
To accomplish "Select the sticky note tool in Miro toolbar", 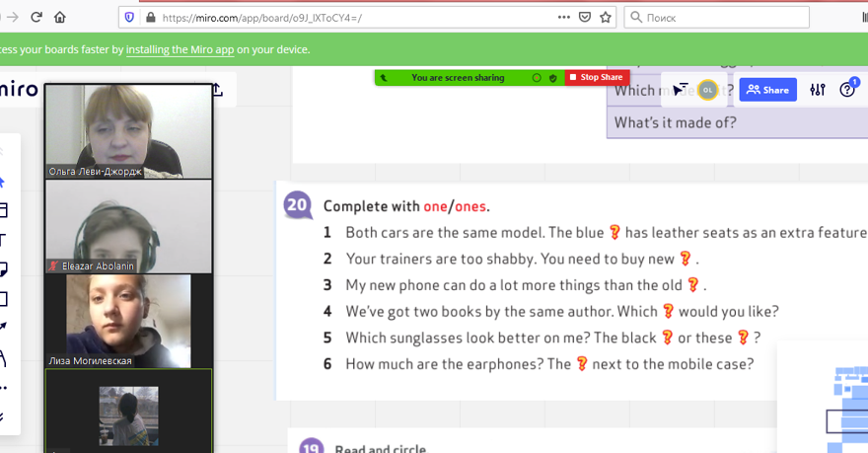I will [x=3, y=267].
